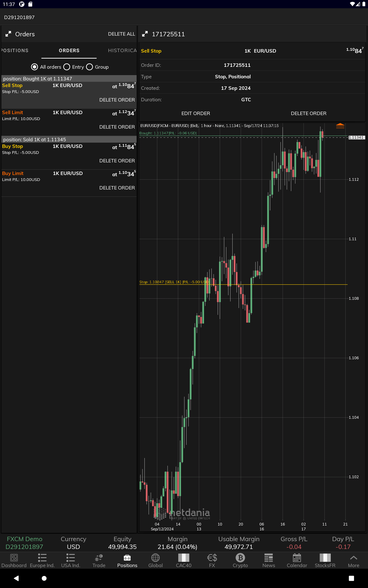The height and width of the screenshot is (588, 368).
Task: Open the Global globe icon
Action: pos(155,558)
